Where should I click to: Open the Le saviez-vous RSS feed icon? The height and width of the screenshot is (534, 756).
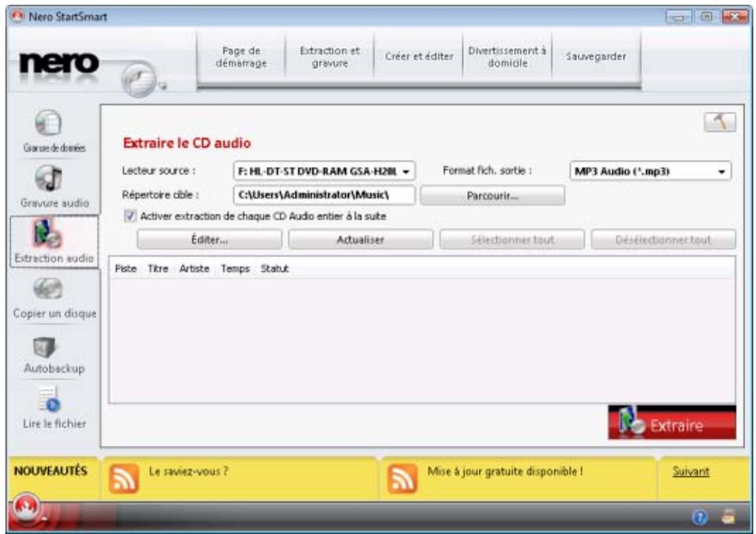click(124, 478)
